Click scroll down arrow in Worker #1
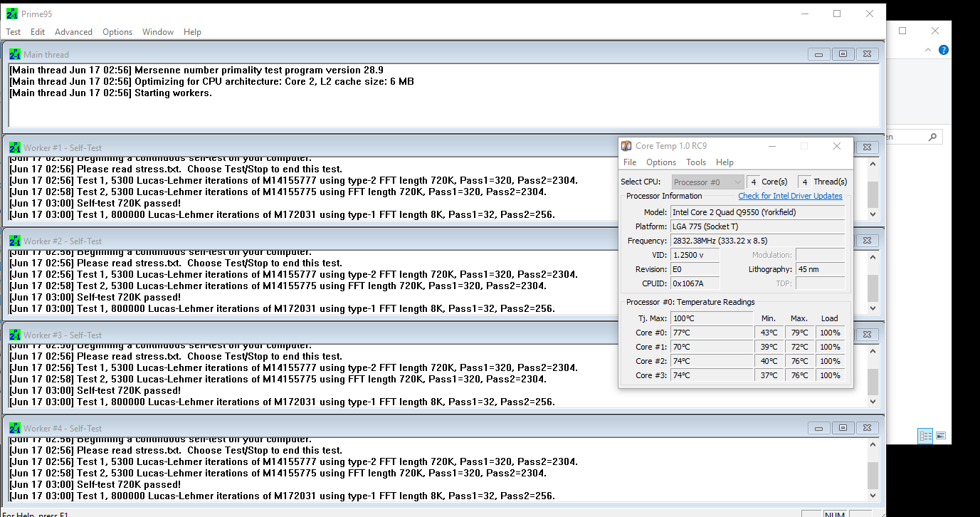The width and height of the screenshot is (980, 517). click(x=873, y=214)
